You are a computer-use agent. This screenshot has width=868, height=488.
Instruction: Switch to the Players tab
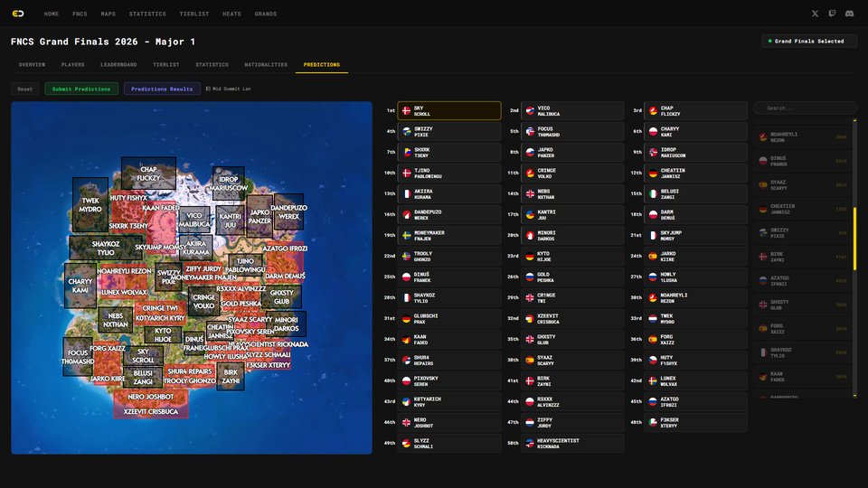coord(72,65)
